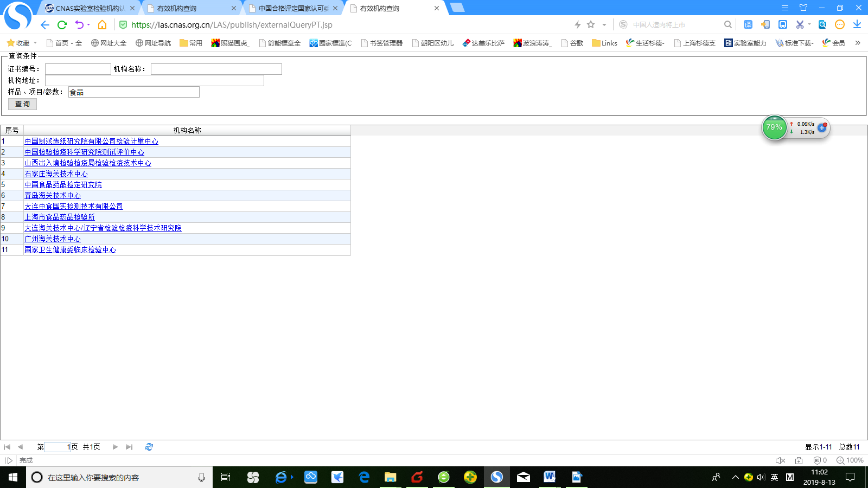Open the downloads arrow icon

pos(857,24)
